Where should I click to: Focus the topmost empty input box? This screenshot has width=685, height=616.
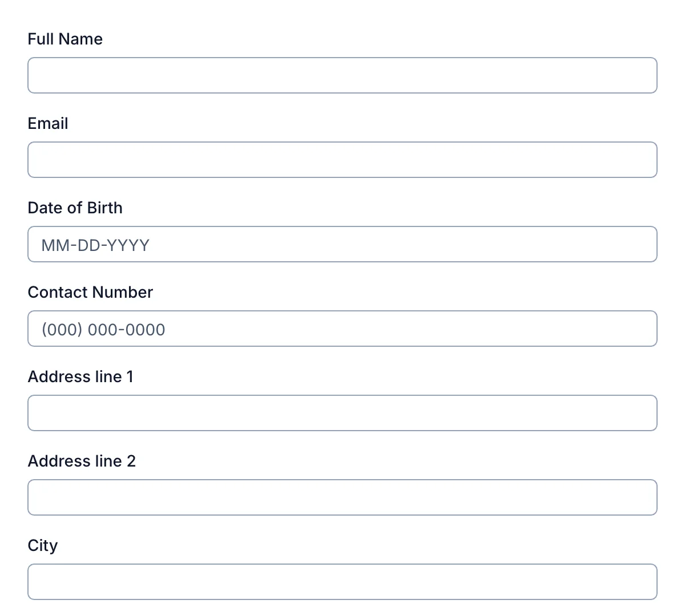point(342,75)
